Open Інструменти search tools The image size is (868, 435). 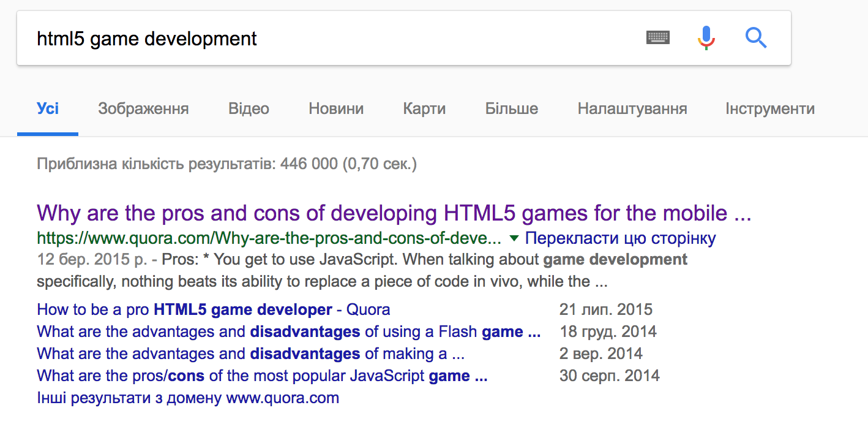[770, 109]
